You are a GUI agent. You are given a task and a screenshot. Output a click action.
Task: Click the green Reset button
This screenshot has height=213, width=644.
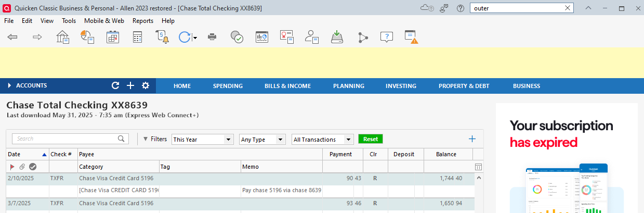[x=371, y=139]
